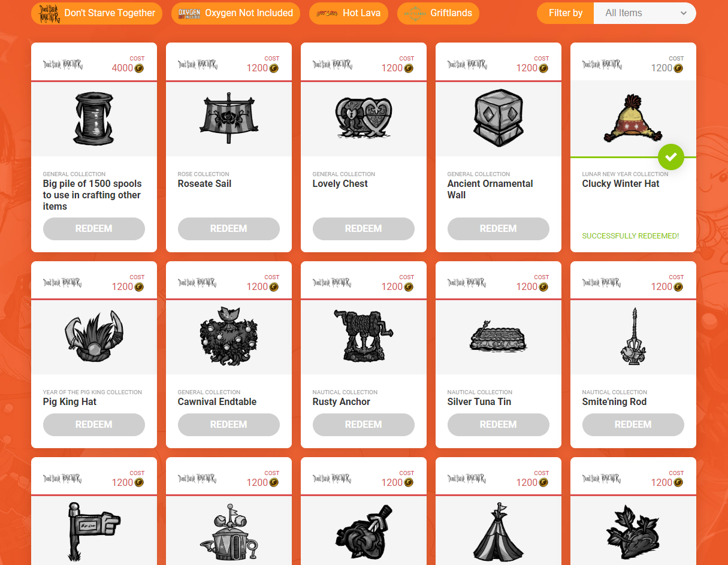Click the Rusty Anchor title text
The width and height of the screenshot is (728, 565).
pyautogui.click(x=342, y=402)
